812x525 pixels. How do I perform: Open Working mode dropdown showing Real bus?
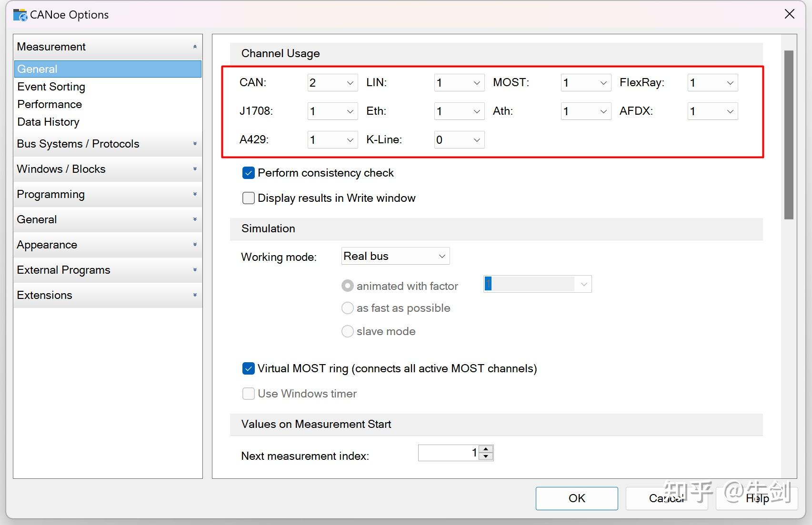pyautogui.click(x=395, y=256)
